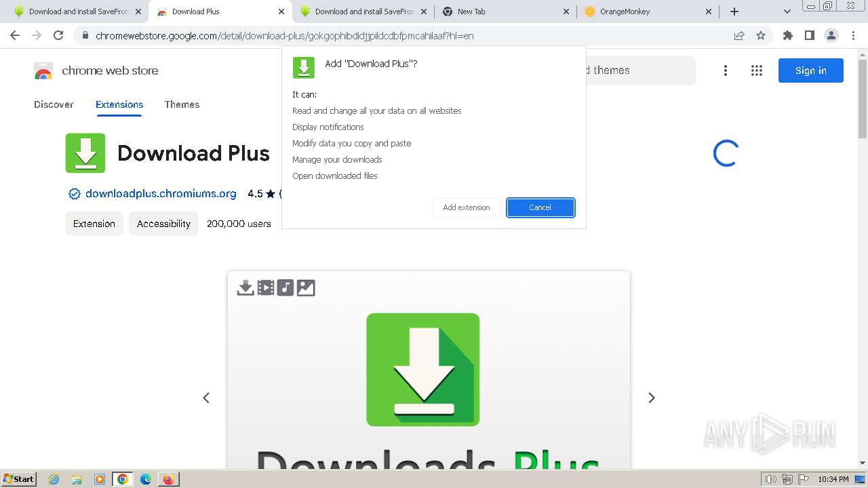Screen dimensions: 868x488
Task: Click the Downloads Plus screenshot image
Action: [x=429, y=370]
